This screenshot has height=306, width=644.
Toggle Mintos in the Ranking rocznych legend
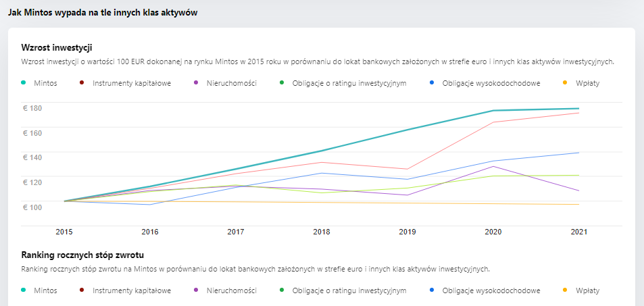(39, 291)
